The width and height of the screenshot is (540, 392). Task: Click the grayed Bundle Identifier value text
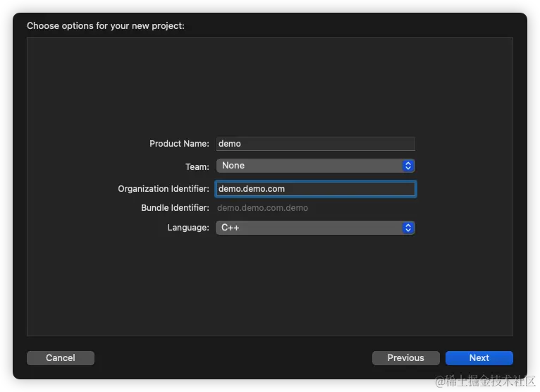point(262,208)
